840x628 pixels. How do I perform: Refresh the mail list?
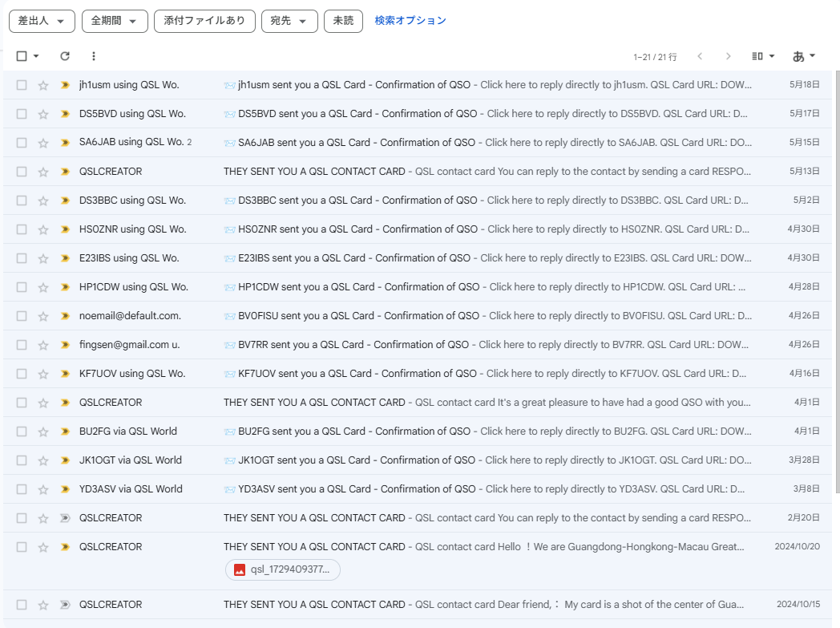click(65, 56)
